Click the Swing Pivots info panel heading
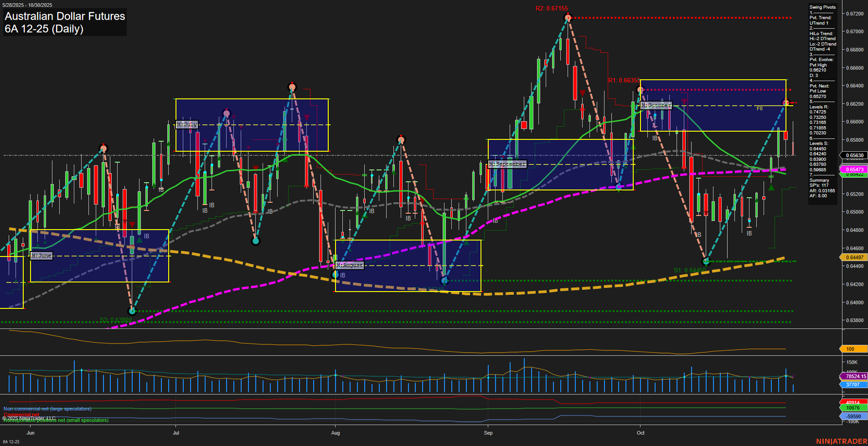Screen dimensions: 868x446 click(x=822, y=7)
